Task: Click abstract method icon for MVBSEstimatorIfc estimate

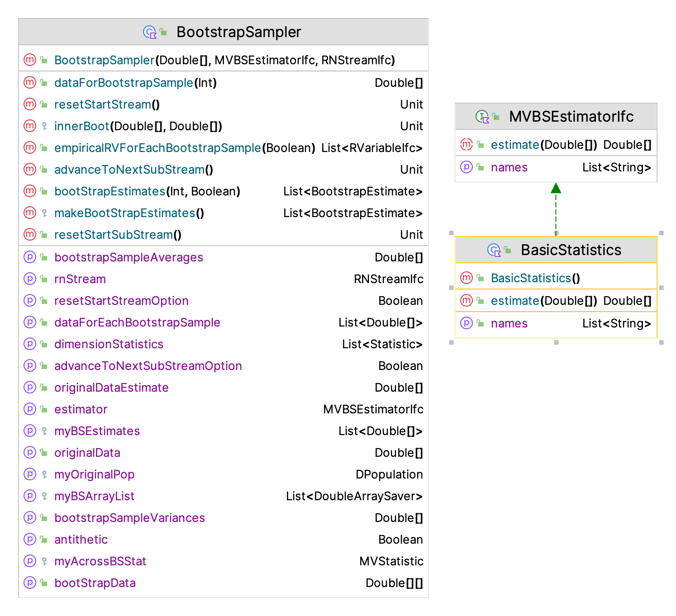Action: point(467,145)
